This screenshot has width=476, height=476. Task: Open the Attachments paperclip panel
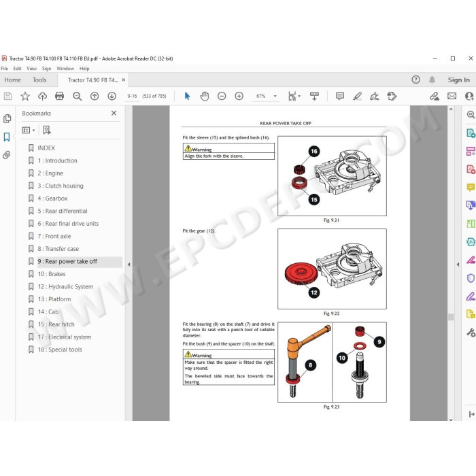coord(7,155)
